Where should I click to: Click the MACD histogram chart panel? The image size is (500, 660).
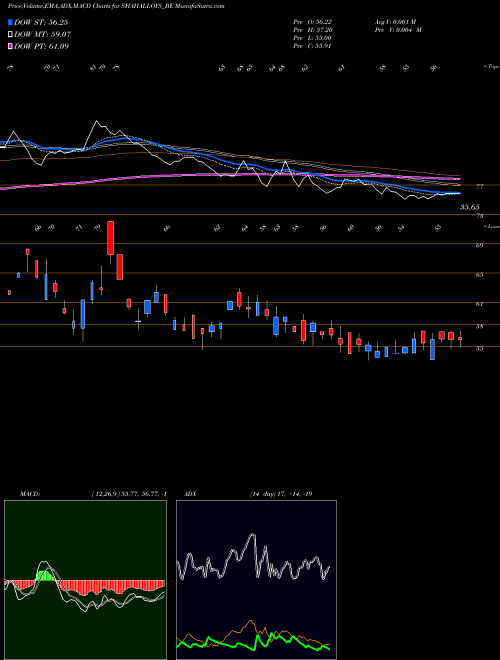pyautogui.click(x=85, y=580)
